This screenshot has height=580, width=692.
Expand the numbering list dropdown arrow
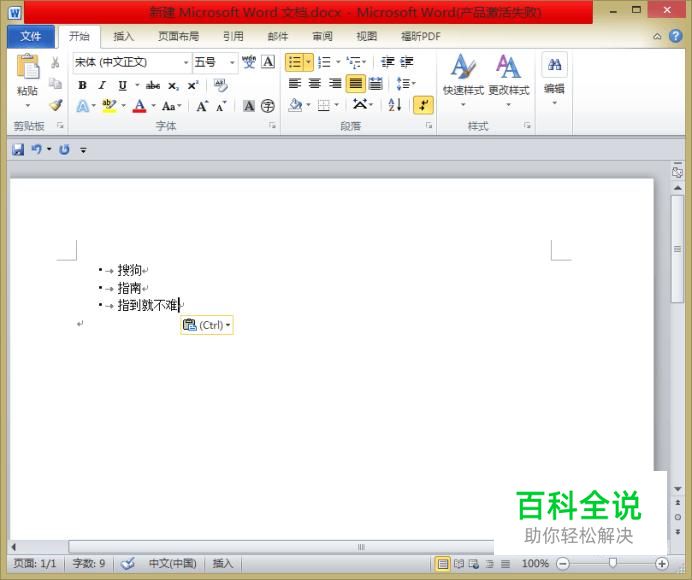(338, 62)
